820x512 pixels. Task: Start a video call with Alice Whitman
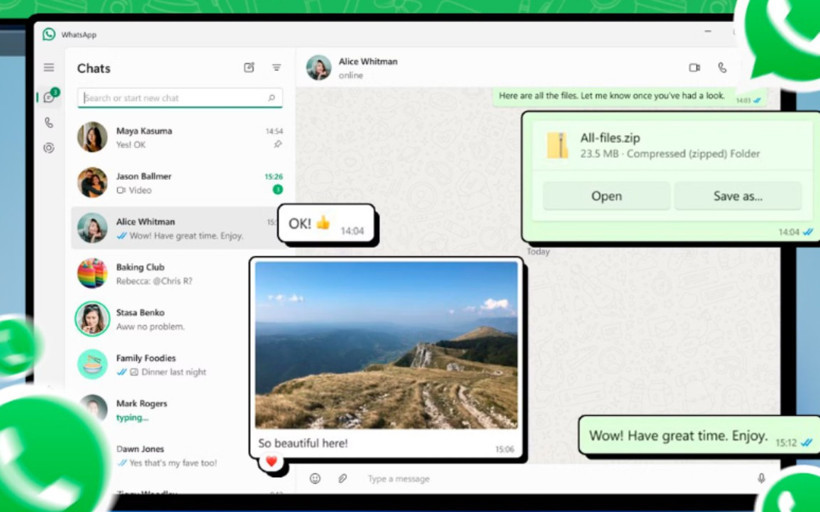694,67
